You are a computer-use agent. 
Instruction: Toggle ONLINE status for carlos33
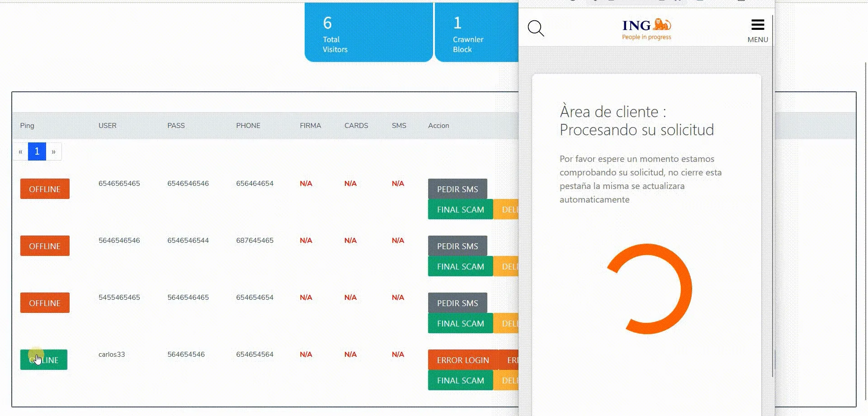click(x=43, y=359)
